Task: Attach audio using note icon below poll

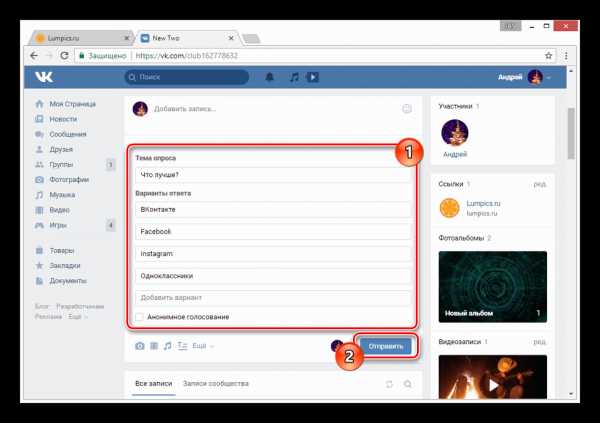Action: 167,346
